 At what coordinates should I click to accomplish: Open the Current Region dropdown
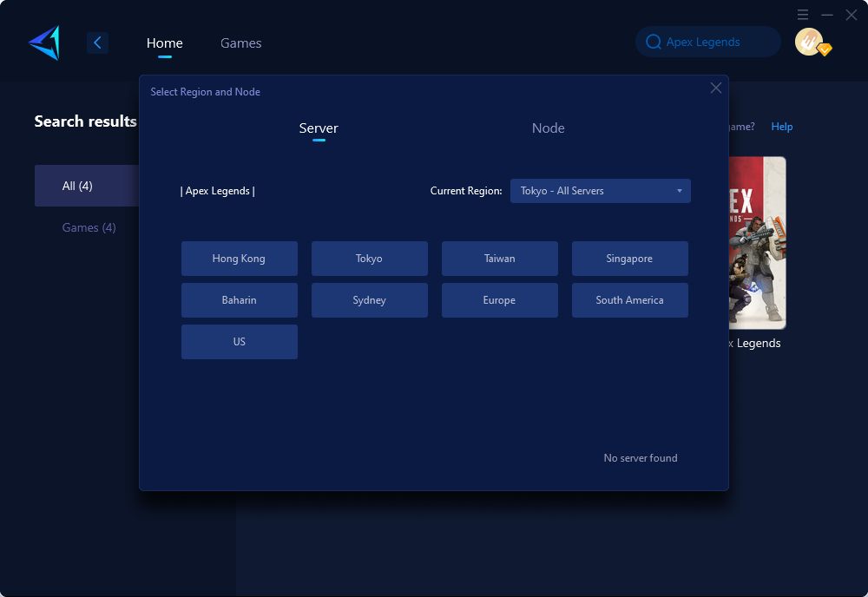point(600,191)
